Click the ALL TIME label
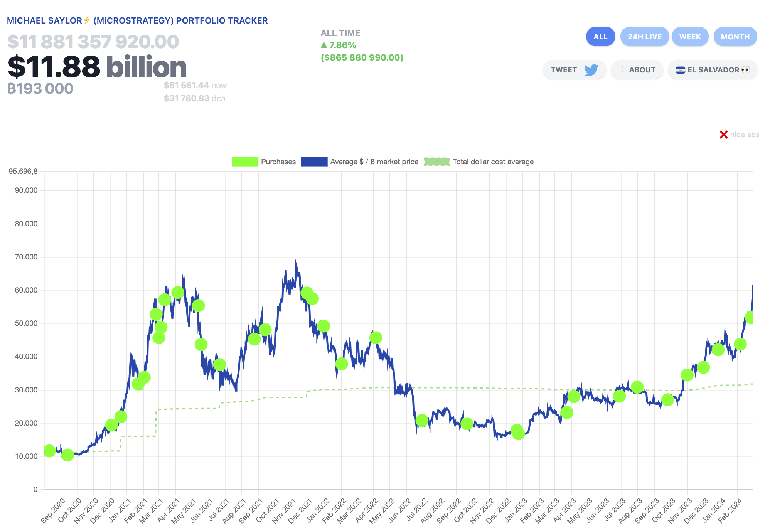This screenshot has width=765, height=532. [340, 33]
